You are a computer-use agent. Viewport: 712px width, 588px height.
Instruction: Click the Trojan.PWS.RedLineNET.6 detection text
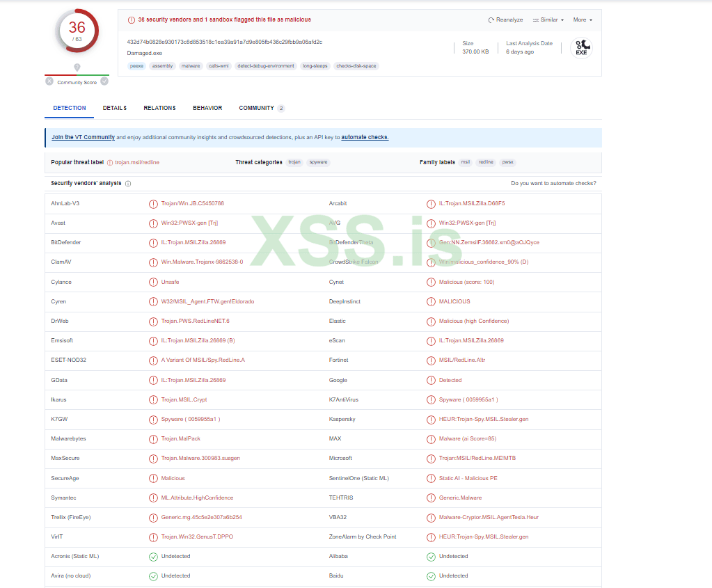coord(196,321)
